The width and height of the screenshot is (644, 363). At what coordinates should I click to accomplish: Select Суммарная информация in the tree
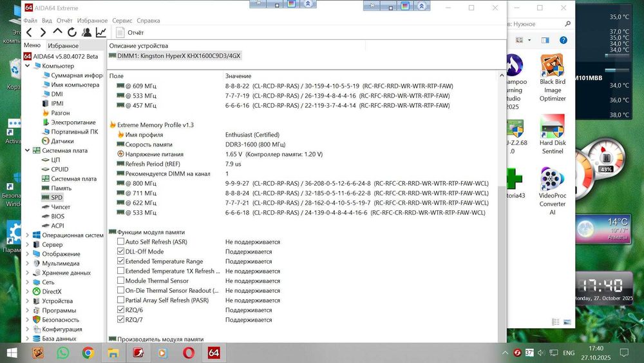tap(72, 75)
